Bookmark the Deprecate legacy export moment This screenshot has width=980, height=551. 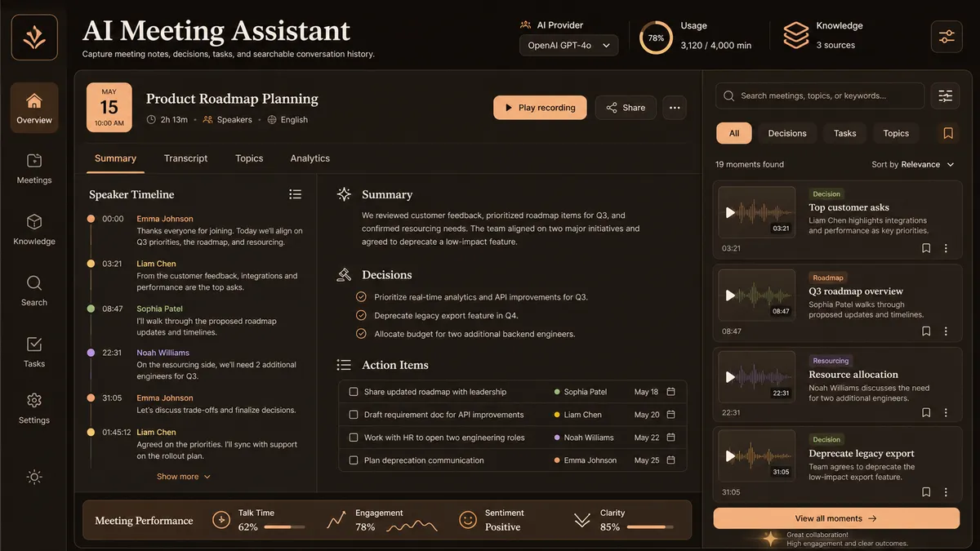pyautogui.click(x=926, y=492)
